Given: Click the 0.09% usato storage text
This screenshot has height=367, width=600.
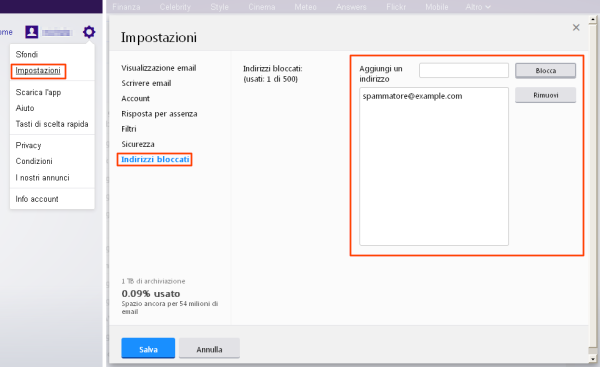Looking at the screenshot, I should [x=151, y=294].
